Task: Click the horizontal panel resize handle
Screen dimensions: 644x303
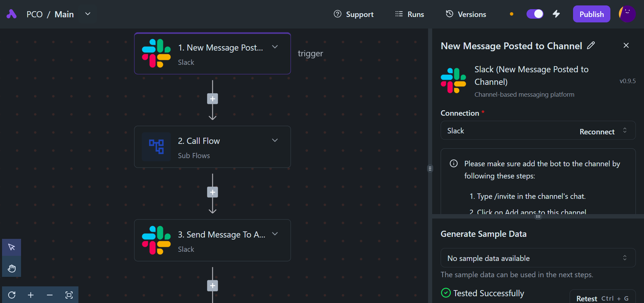Action: click(538, 216)
